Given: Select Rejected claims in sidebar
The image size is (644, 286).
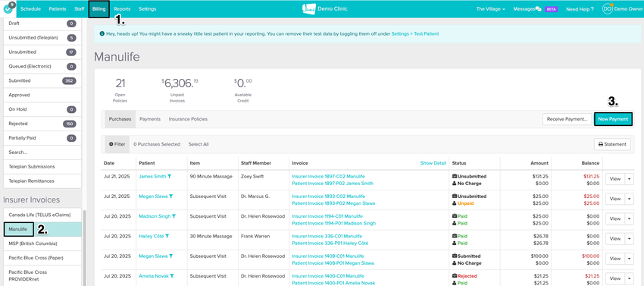Looking at the screenshot, I should (42, 124).
